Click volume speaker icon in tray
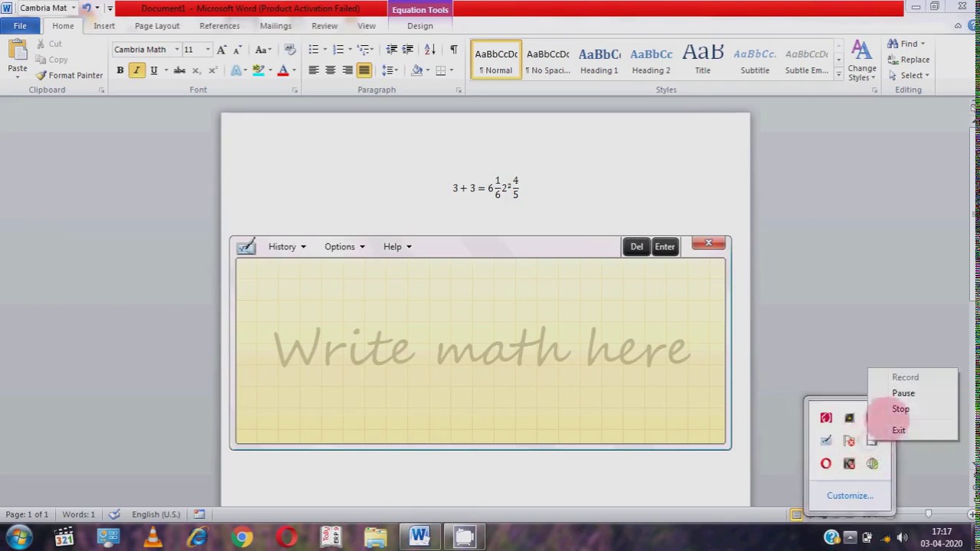Screen dimensions: 980x551 coord(902,538)
